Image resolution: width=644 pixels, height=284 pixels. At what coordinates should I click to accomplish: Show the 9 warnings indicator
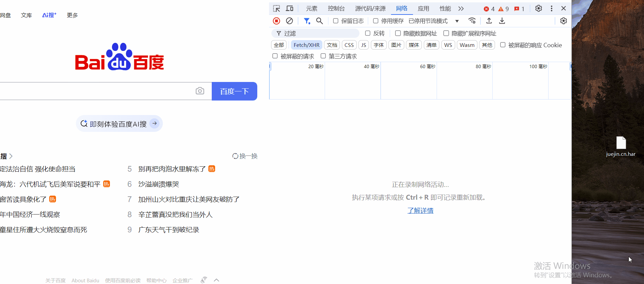(x=503, y=9)
